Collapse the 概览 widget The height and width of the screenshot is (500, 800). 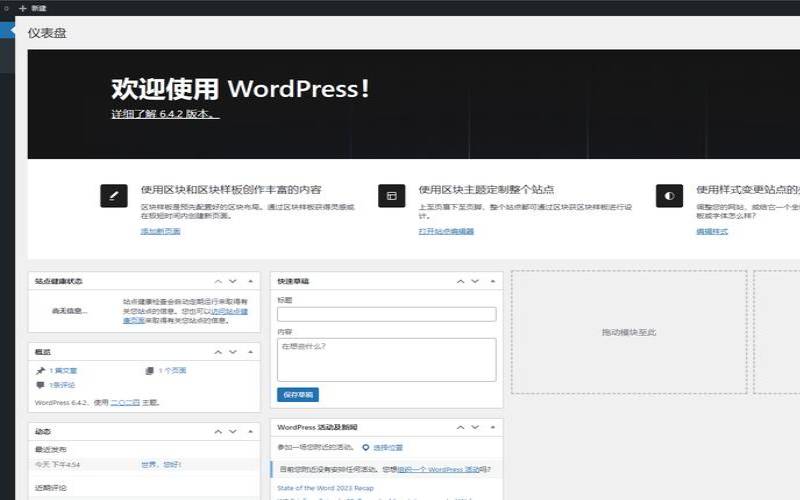[x=250, y=352]
